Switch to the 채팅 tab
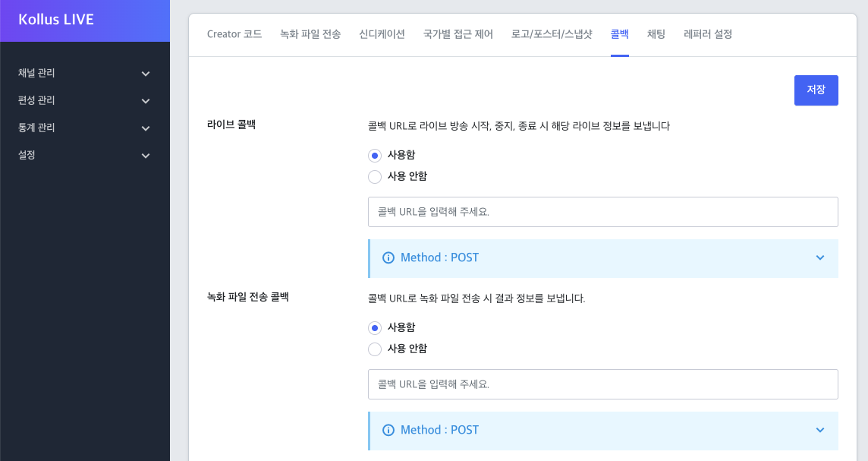Viewport: 868px width, 461px height. pyautogui.click(x=656, y=34)
